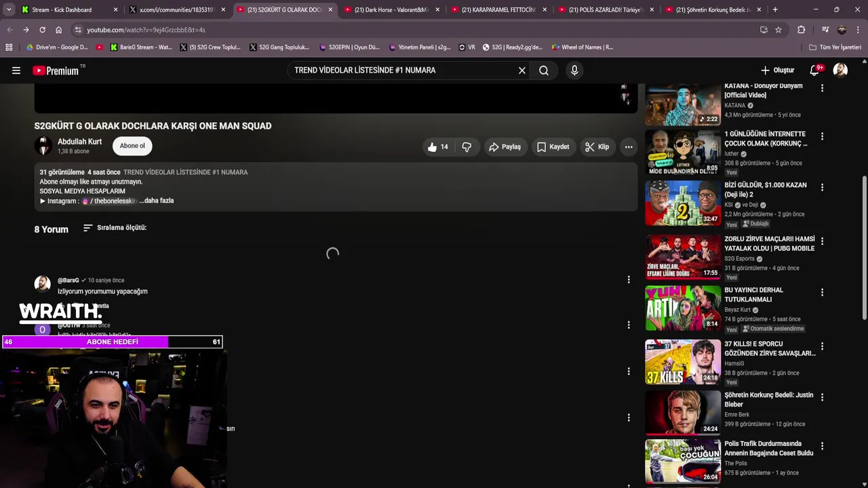Open options for 37 Kills video
The height and width of the screenshot is (488, 868).
point(822,346)
